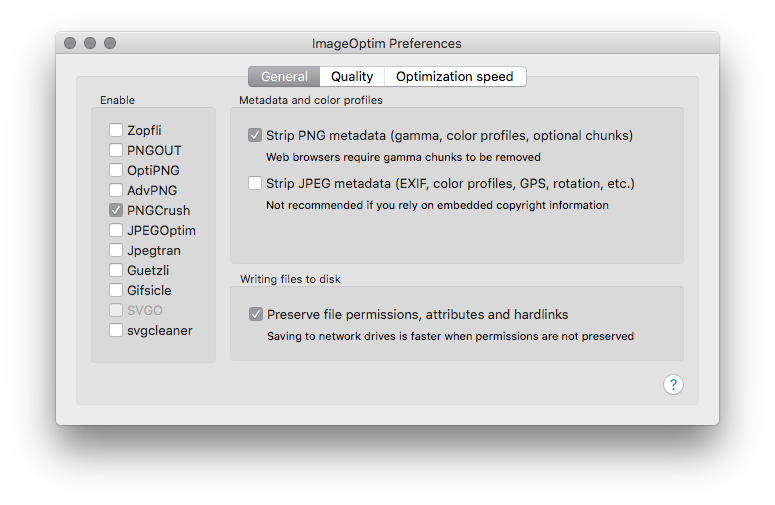
Task: Open the help question mark button
Action: [673, 384]
